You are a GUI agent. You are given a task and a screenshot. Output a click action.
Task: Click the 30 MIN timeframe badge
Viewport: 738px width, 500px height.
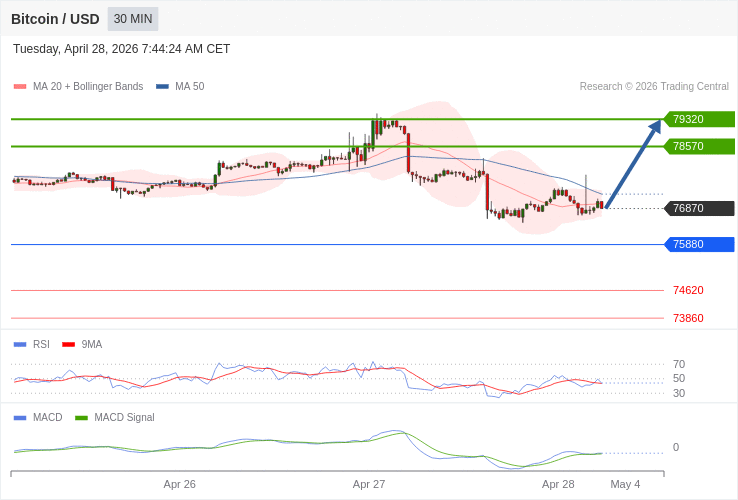[133, 19]
